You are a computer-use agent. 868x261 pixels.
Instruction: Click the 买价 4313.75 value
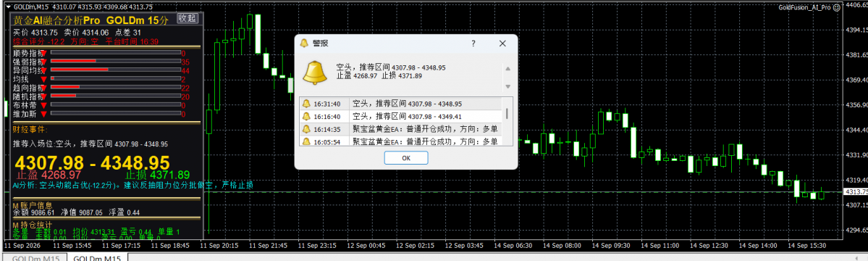click(35, 33)
